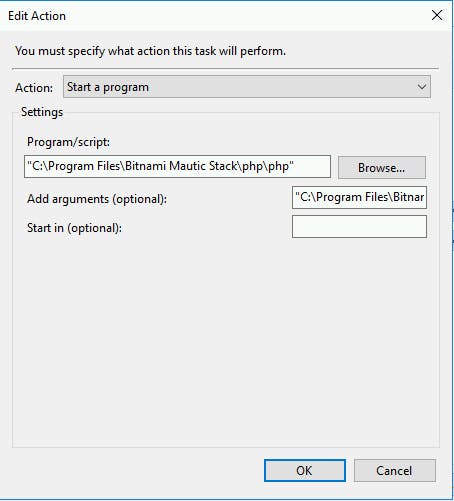Click into the empty Start in field

359,226
